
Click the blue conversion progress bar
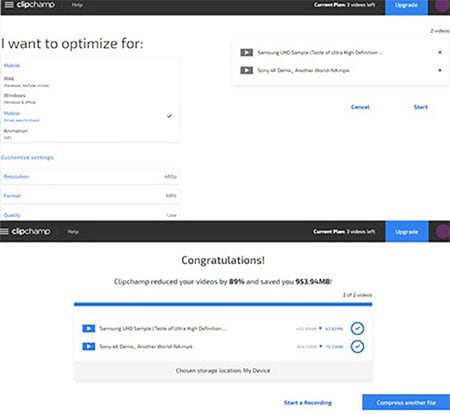tap(223, 304)
